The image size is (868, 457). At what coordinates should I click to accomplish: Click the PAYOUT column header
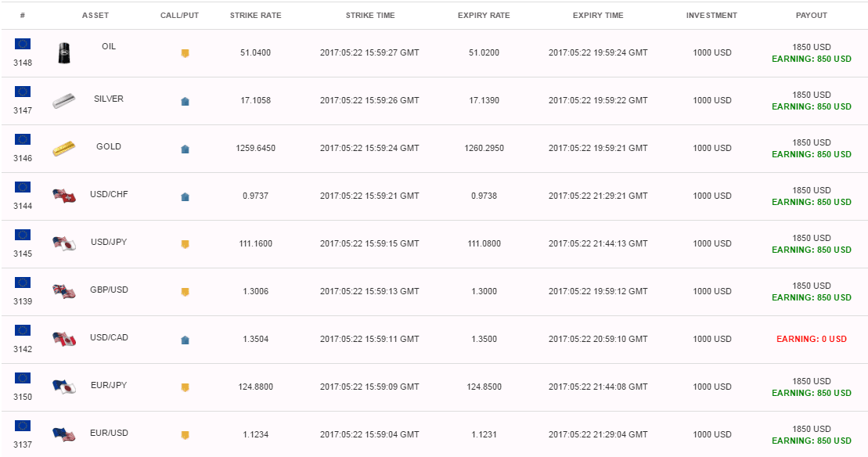pyautogui.click(x=812, y=16)
